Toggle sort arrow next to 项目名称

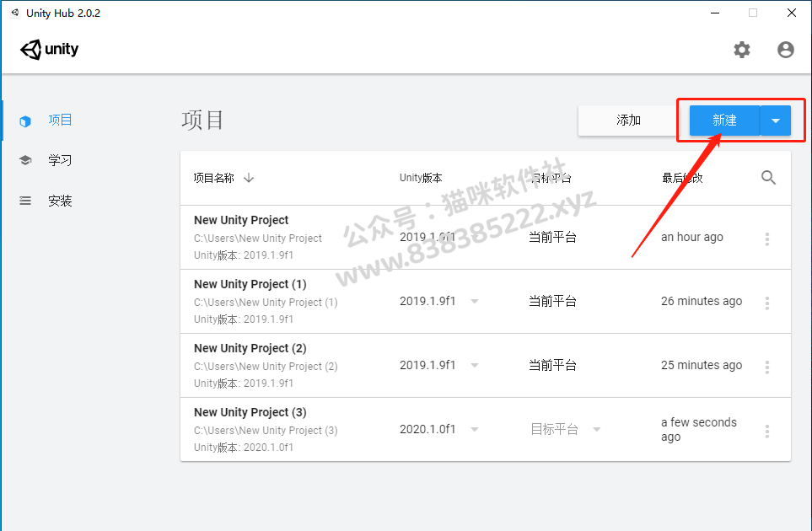pyautogui.click(x=249, y=178)
